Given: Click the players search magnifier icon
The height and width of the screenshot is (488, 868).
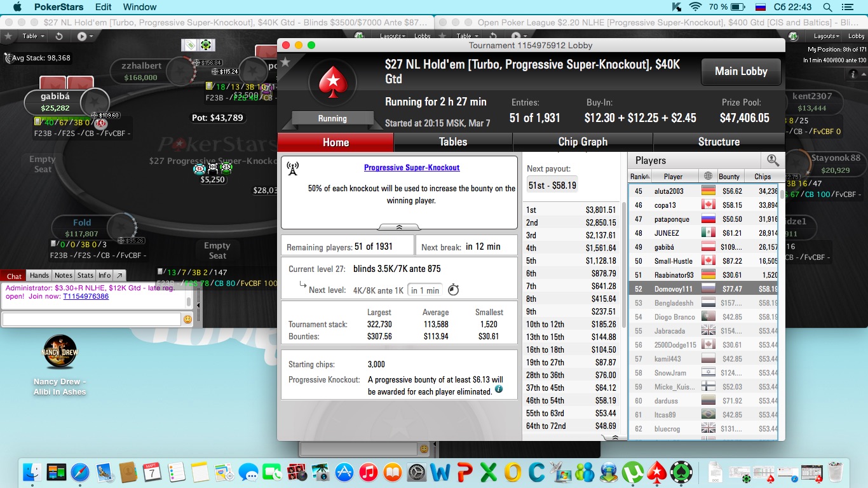Looking at the screenshot, I should (773, 160).
